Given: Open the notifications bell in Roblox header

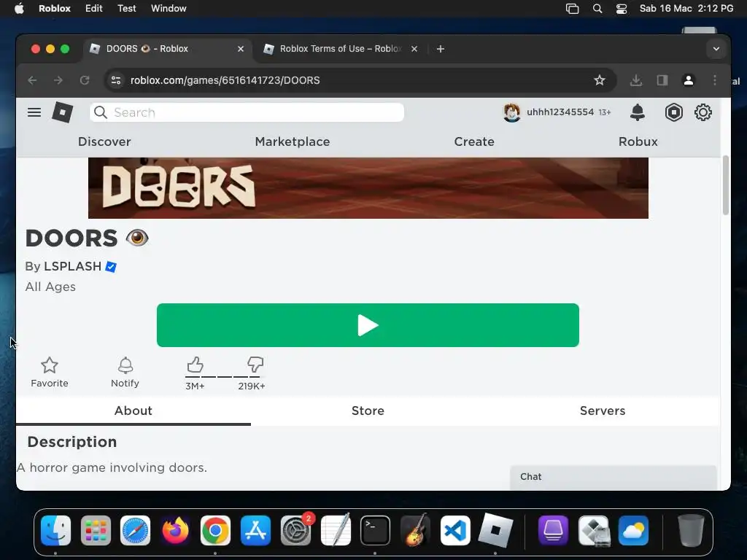Looking at the screenshot, I should [x=638, y=112].
